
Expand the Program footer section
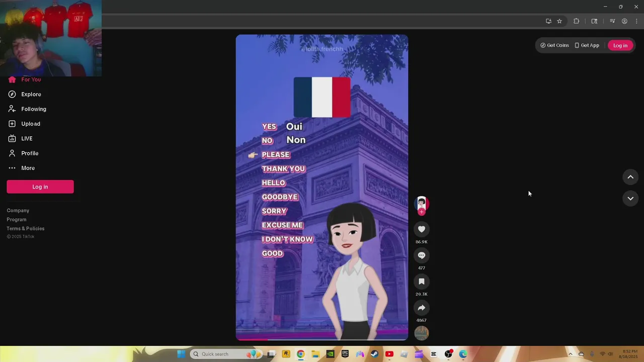17,220
